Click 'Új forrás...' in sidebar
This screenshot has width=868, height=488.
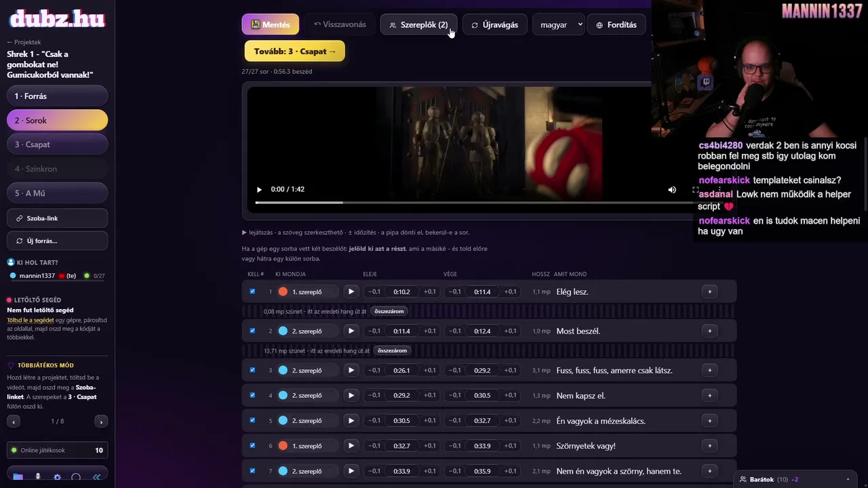coord(57,241)
